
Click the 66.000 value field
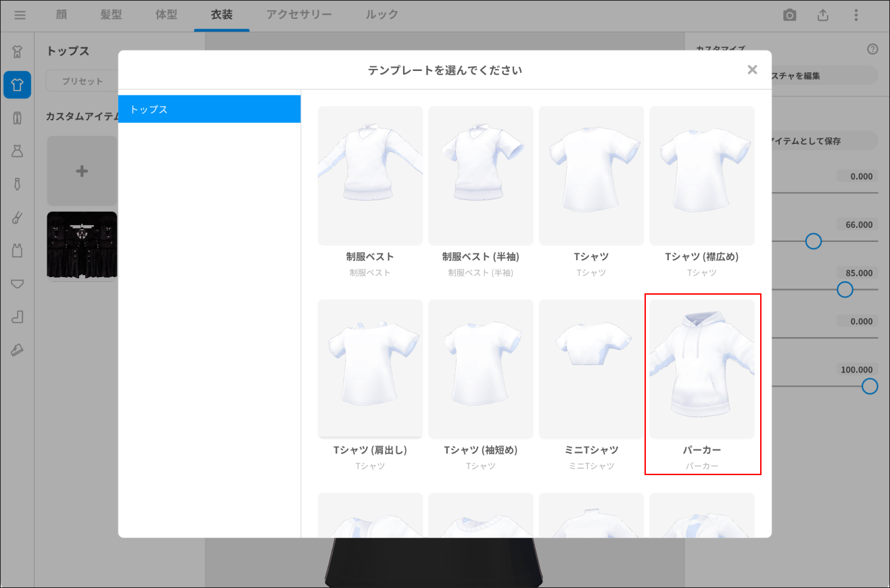858,224
